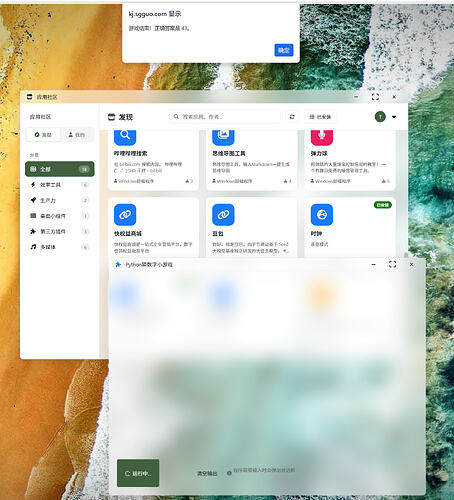Viewport: 454px width, 500px height.
Task: Click the rocket icon of 生产力
Action: tap(33, 200)
